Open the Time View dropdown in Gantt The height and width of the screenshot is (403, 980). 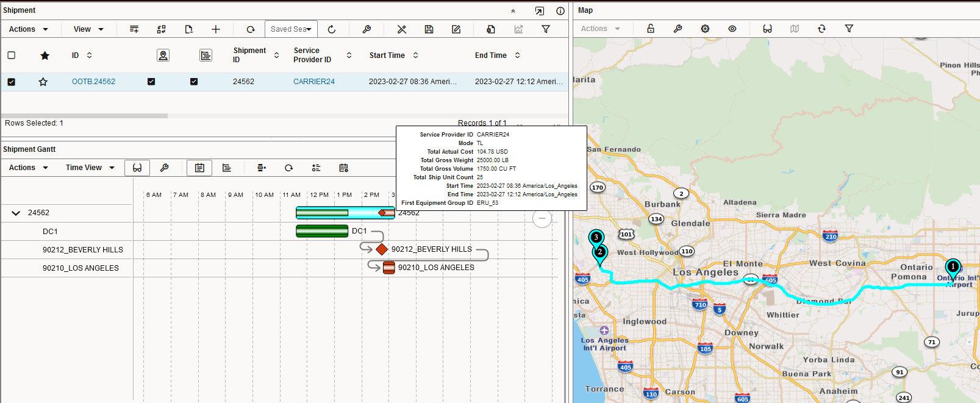[90, 168]
